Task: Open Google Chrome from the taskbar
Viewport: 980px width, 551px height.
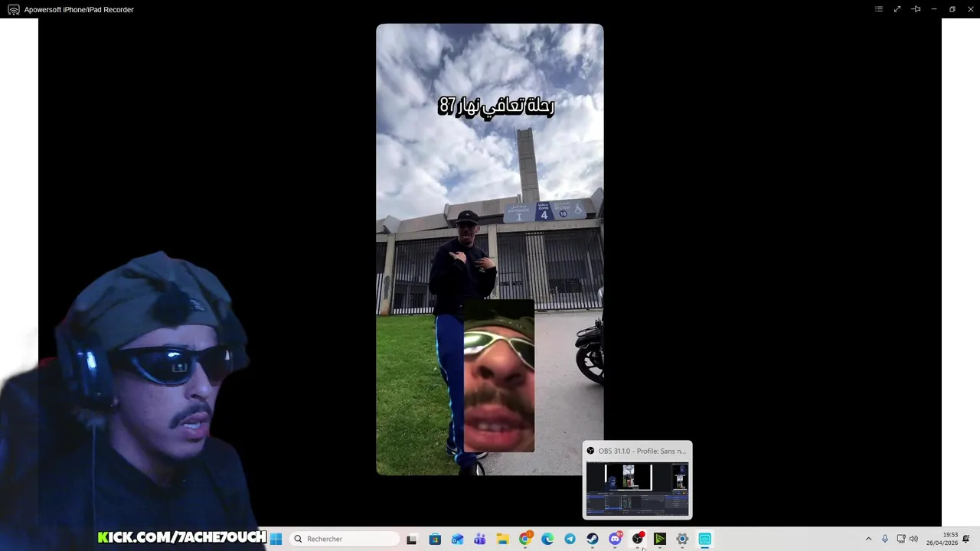Action: point(525,539)
